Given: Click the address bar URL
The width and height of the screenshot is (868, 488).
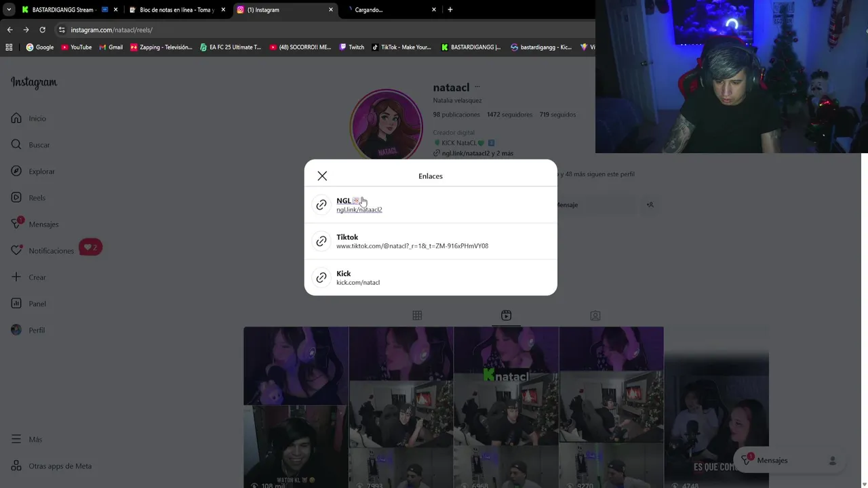Looking at the screenshot, I should tap(111, 30).
